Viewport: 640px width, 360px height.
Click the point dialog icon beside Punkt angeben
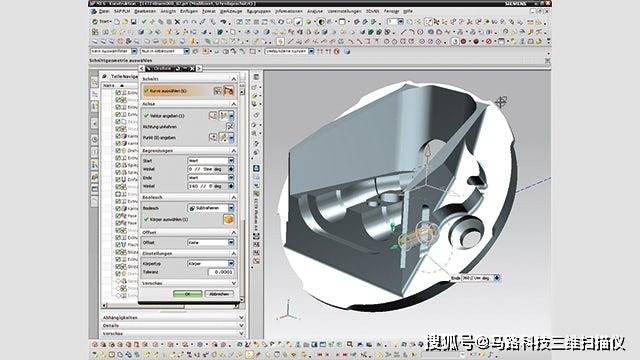point(213,138)
